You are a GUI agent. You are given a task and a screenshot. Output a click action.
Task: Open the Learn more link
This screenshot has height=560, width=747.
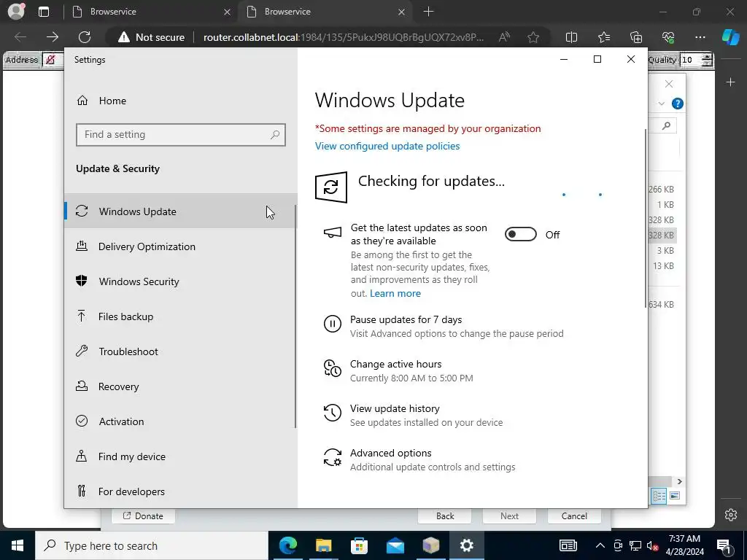click(395, 293)
